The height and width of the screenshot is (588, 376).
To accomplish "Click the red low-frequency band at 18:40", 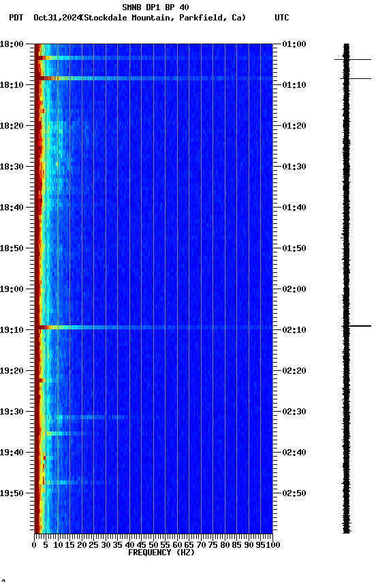I will (38, 208).
